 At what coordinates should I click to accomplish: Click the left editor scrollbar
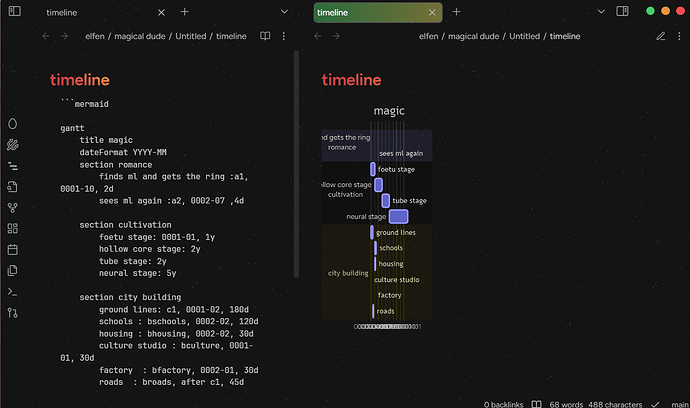click(x=296, y=164)
